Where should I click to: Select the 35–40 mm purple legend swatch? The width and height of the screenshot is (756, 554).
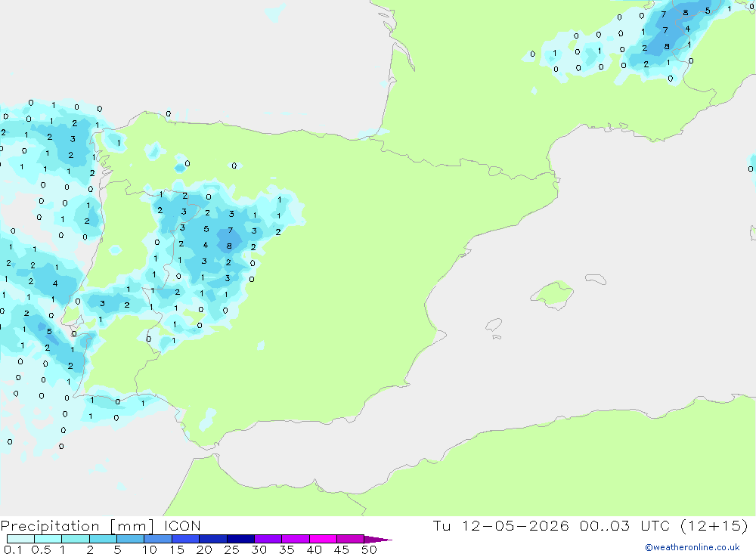295,539
